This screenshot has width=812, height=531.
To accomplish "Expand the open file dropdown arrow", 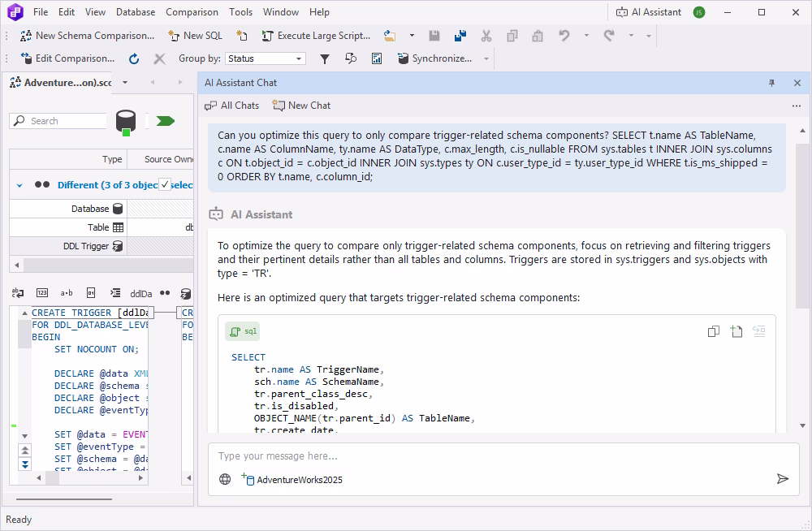I will pos(412,36).
